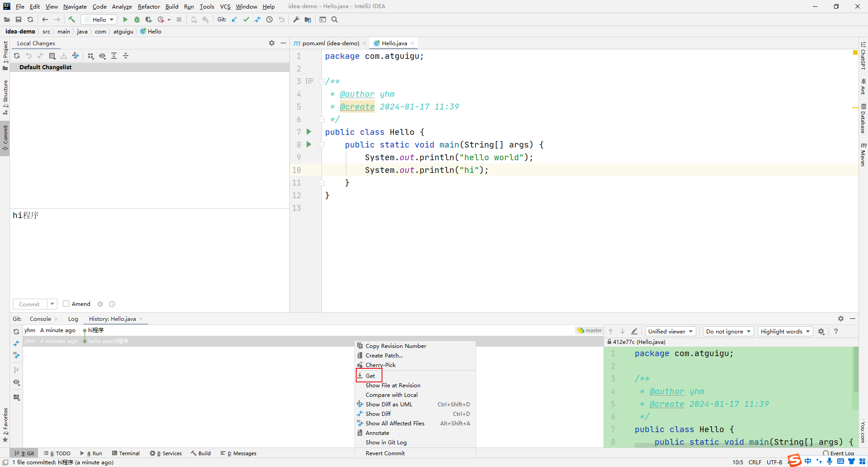Run the Hello configuration with the play icon
868x467 pixels.
(x=125, y=19)
